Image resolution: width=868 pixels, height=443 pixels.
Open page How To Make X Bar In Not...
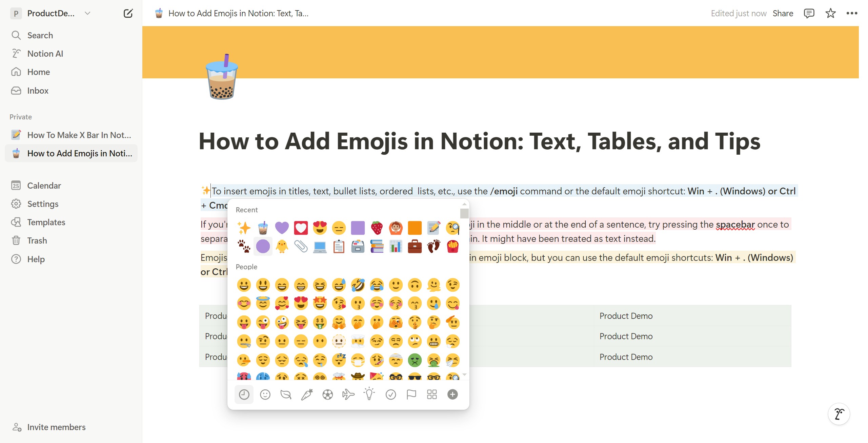pos(71,135)
